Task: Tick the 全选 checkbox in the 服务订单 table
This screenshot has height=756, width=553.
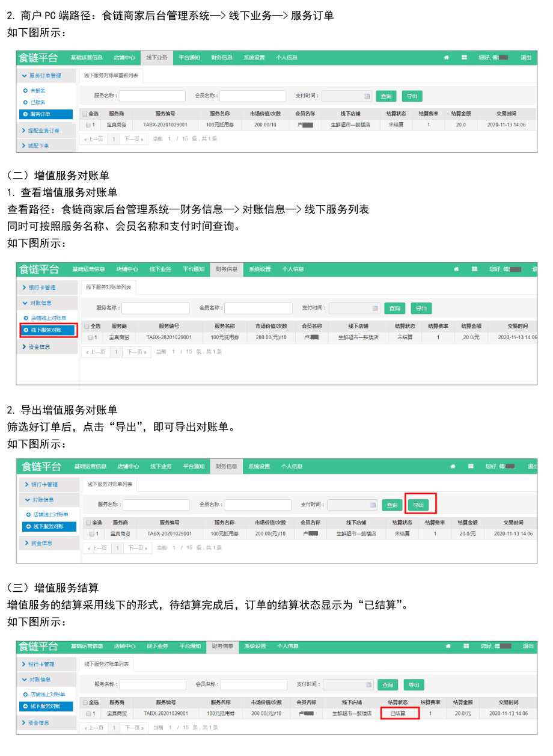Action: tap(85, 113)
